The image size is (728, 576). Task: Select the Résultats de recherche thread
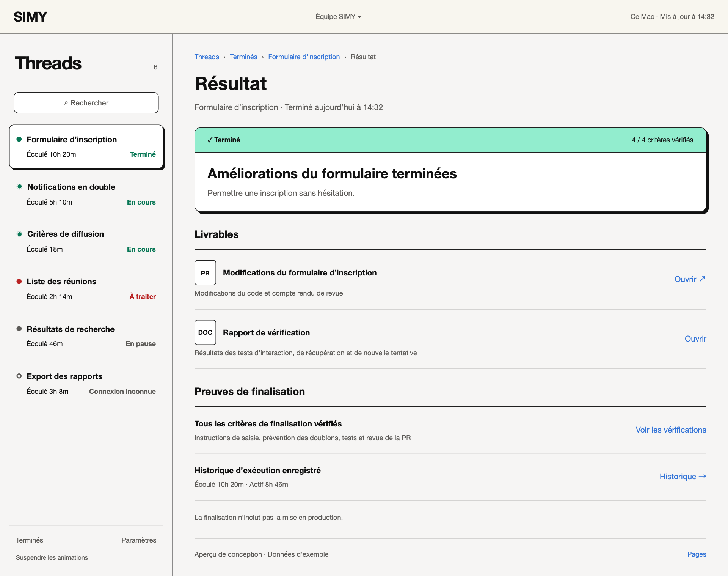click(86, 336)
